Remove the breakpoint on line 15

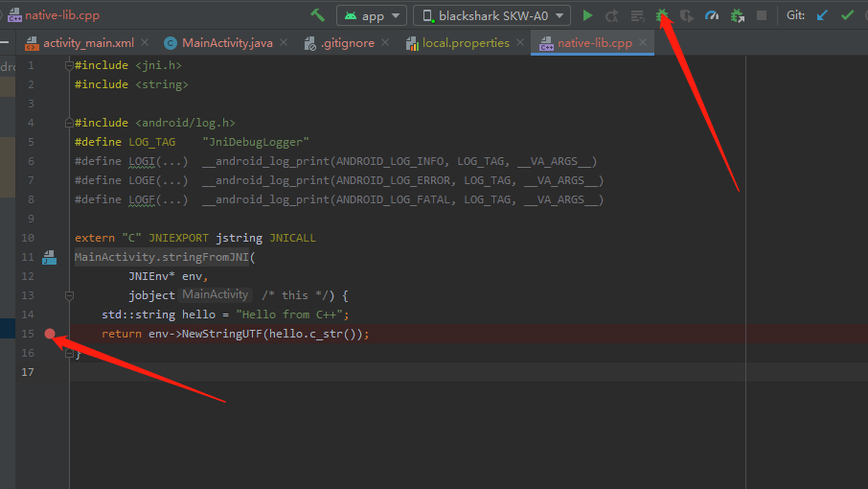(x=50, y=334)
